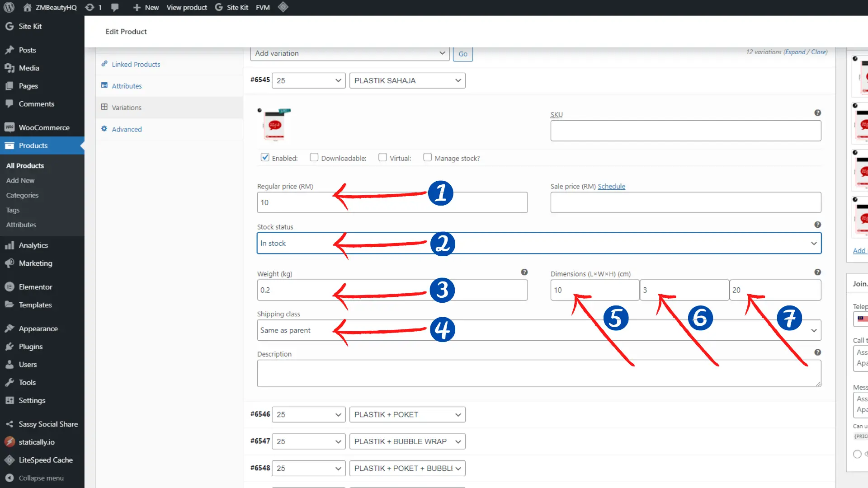Open Users menu
The width and height of the screenshot is (868, 488).
click(x=42, y=365)
